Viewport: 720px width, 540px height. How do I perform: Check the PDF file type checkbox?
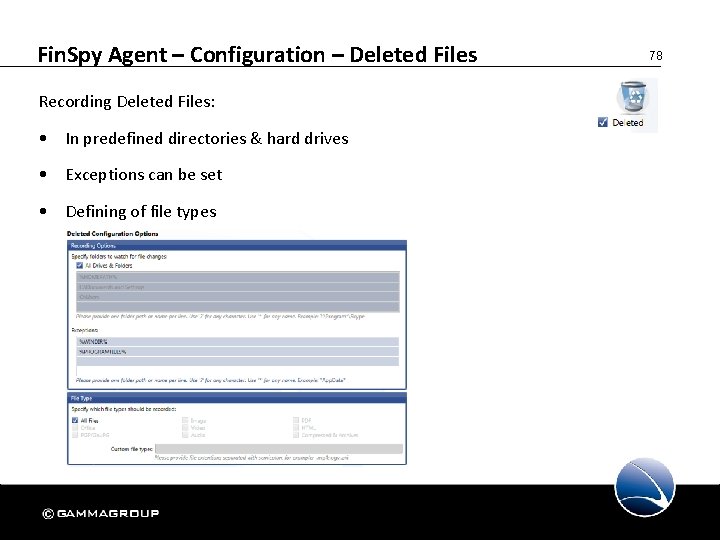[296, 420]
